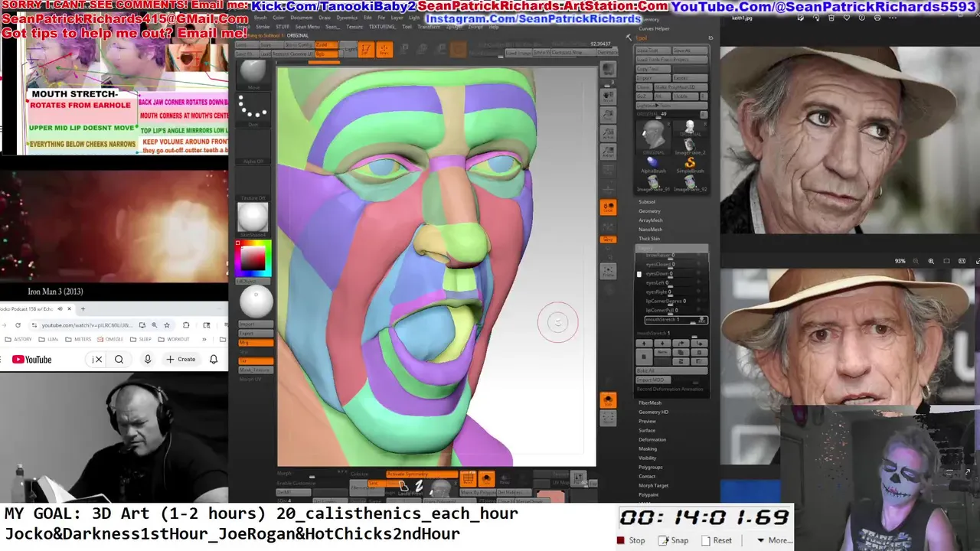Click the timer Reset button
The height and width of the screenshot is (551, 980).
pos(717,540)
